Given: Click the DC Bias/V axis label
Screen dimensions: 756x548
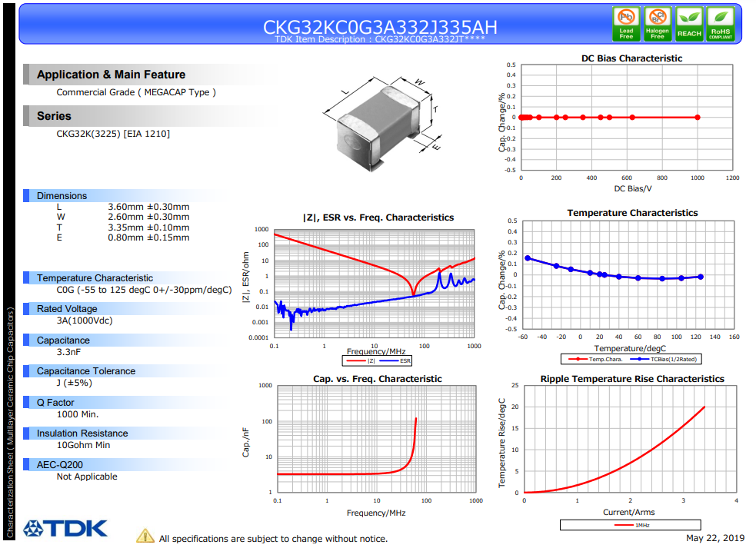Looking at the screenshot, I should click(x=633, y=188).
